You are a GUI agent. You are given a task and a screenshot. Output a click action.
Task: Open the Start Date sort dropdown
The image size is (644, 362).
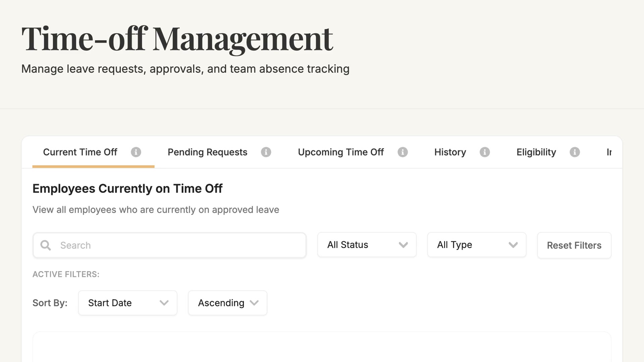point(128,303)
